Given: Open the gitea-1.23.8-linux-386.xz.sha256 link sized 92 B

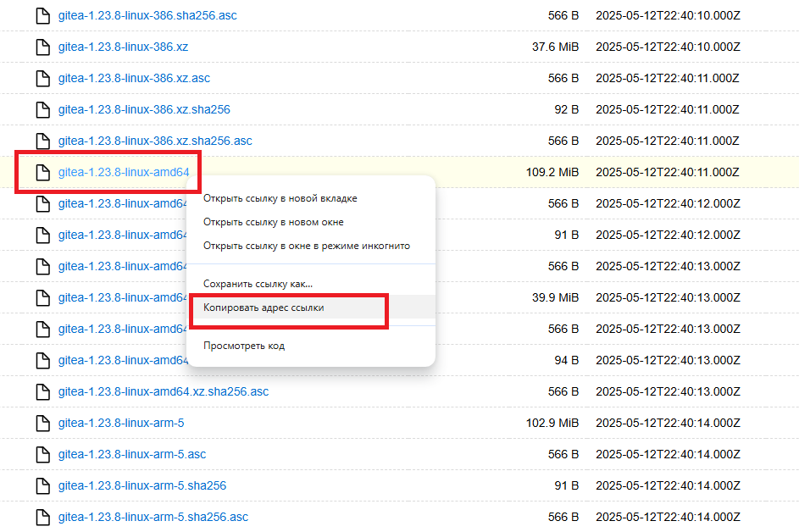Looking at the screenshot, I should (x=144, y=109).
